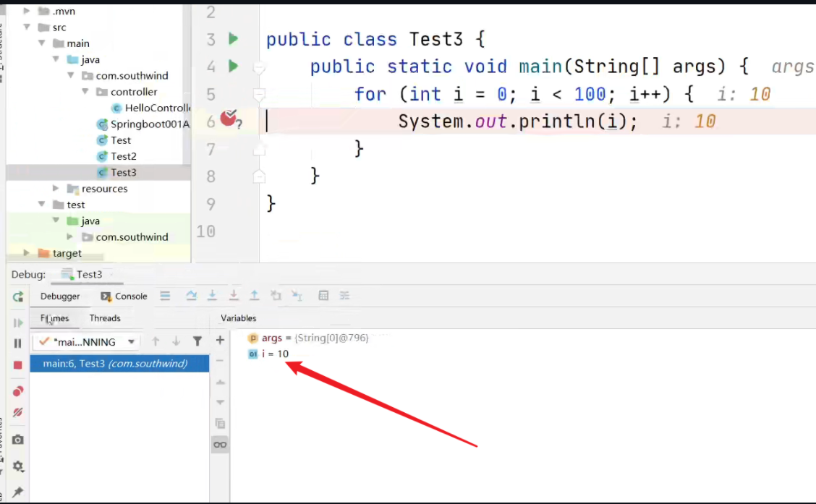Click Drop Frame icon
The image size is (816, 504).
point(276,296)
